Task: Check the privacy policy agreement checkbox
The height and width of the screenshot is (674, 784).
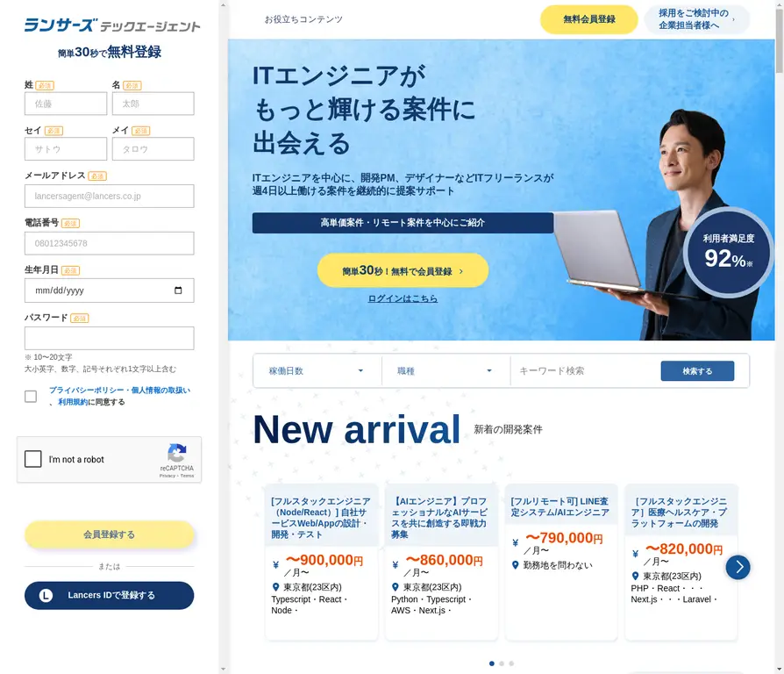Action: click(31, 397)
